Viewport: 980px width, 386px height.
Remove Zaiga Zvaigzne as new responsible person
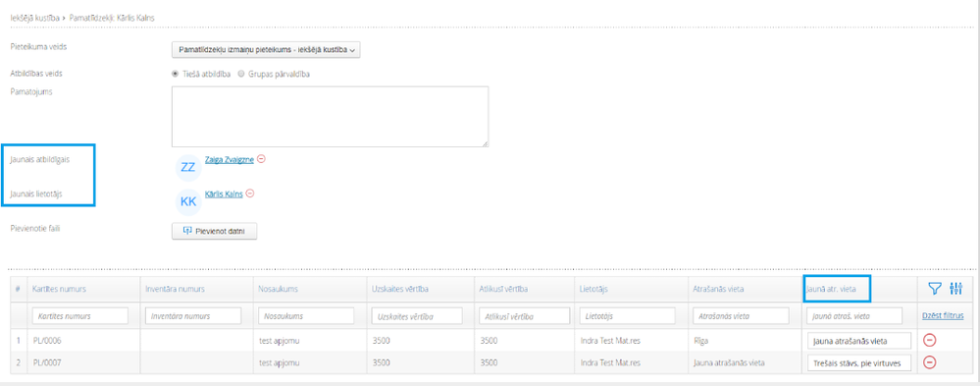pos(261,159)
